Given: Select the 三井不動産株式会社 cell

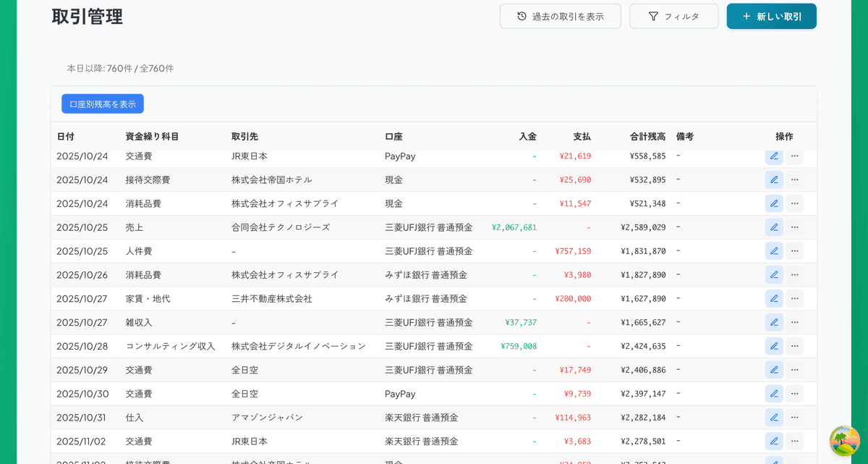Looking at the screenshot, I should [x=272, y=298].
